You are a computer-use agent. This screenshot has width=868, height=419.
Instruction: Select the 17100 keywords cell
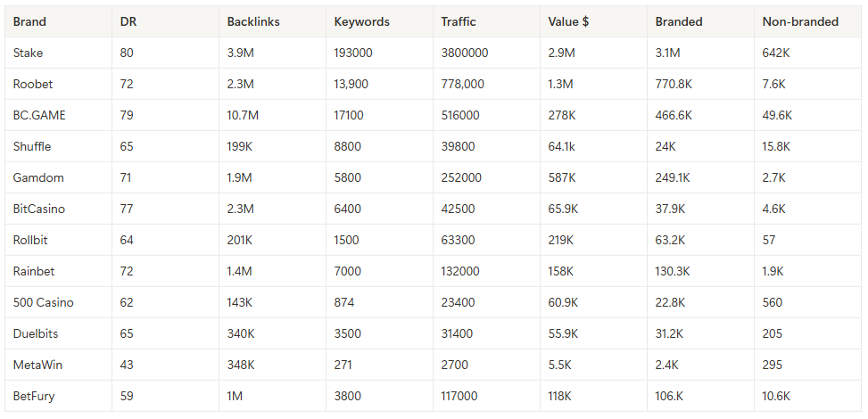[379, 115]
